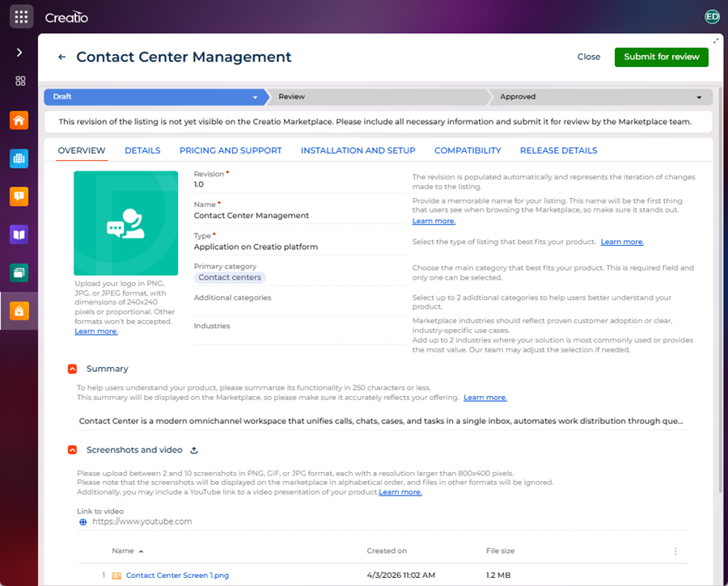Open the Approved stage dropdown arrow
This screenshot has height=586, width=728.
pyautogui.click(x=699, y=98)
